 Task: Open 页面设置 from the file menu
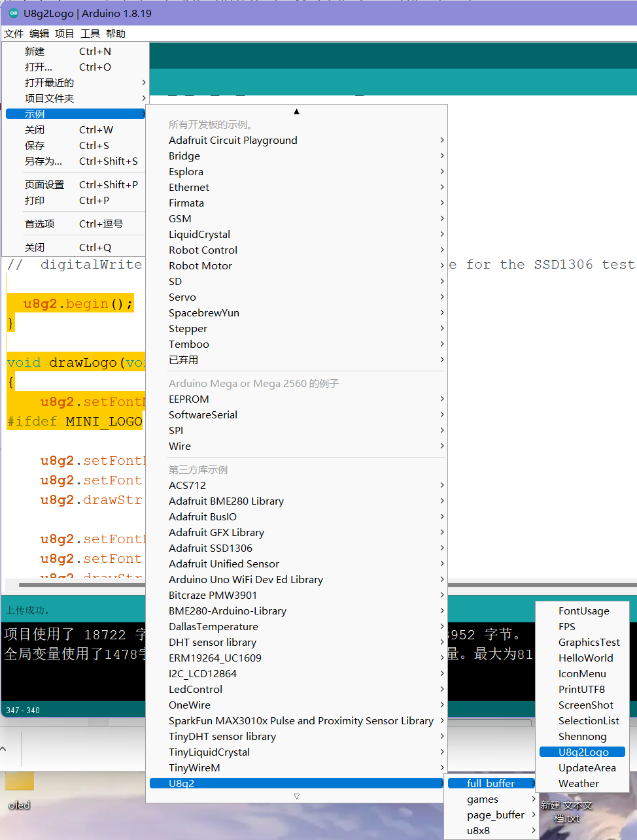click(76, 184)
